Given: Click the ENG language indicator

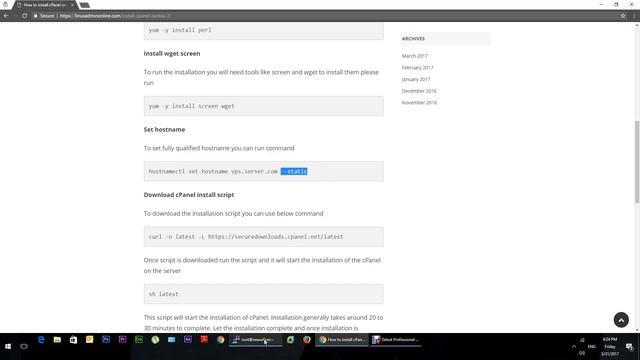Looking at the screenshot, I should (592, 347).
